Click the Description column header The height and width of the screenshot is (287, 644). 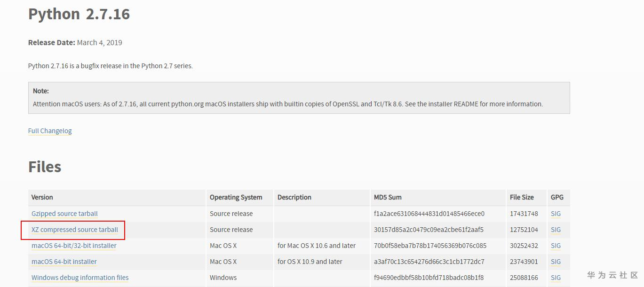click(294, 197)
